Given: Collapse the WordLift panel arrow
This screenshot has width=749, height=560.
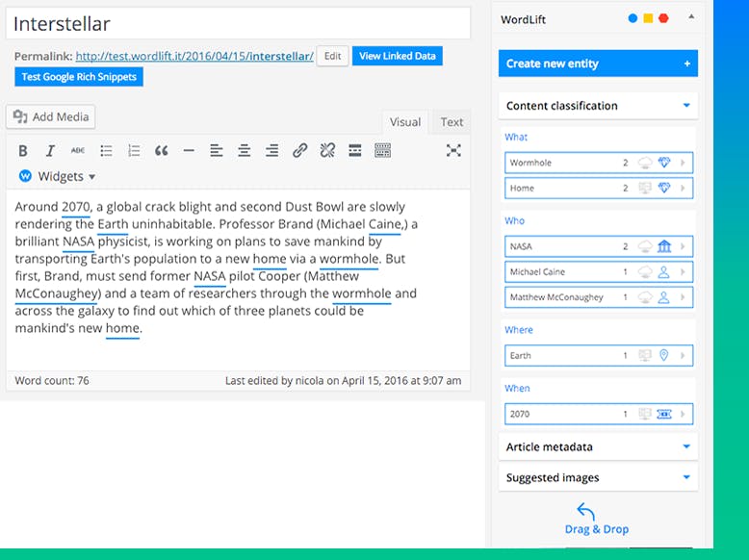Looking at the screenshot, I should click(x=691, y=16).
